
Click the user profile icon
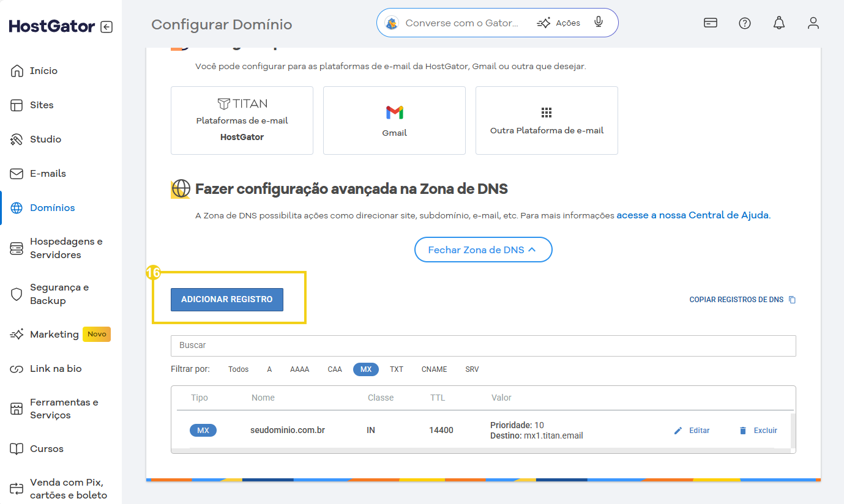tap(813, 23)
